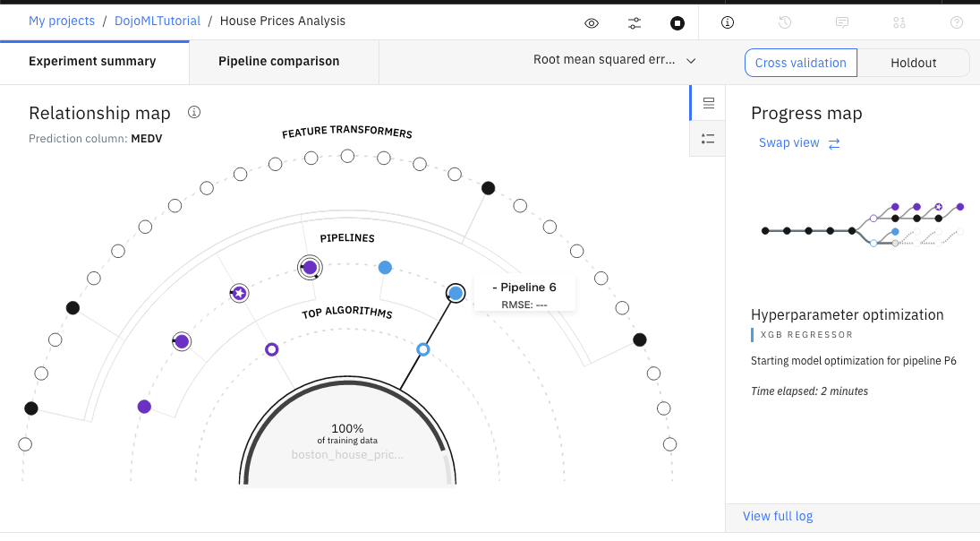
Task: Open the version history clock icon
Action: 784,23
